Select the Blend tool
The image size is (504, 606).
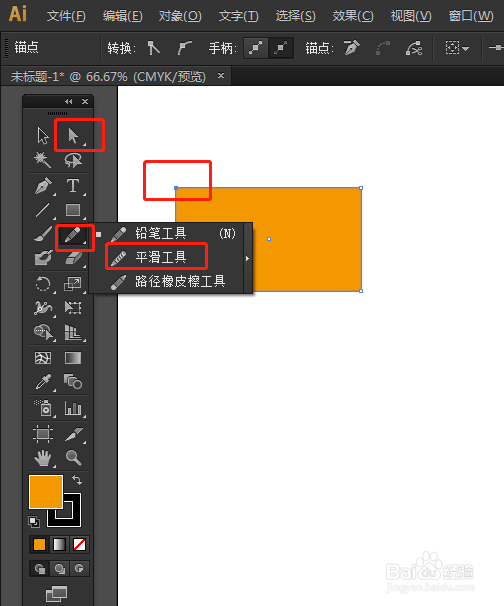(x=73, y=382)
